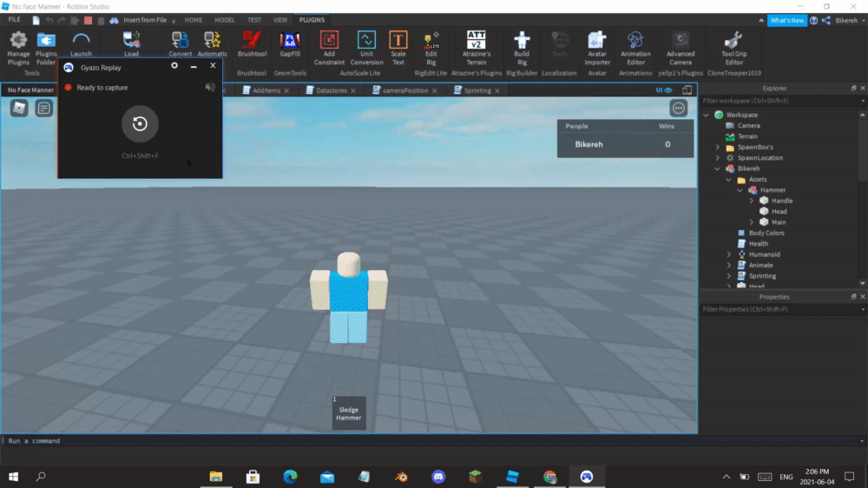
Task: Switch to HOME ribbon tab
Action: click(x=194, y=20)
